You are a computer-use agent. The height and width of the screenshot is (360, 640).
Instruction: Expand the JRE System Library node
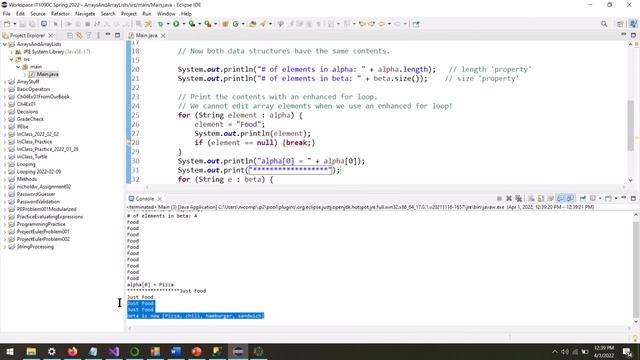(12, 52)
